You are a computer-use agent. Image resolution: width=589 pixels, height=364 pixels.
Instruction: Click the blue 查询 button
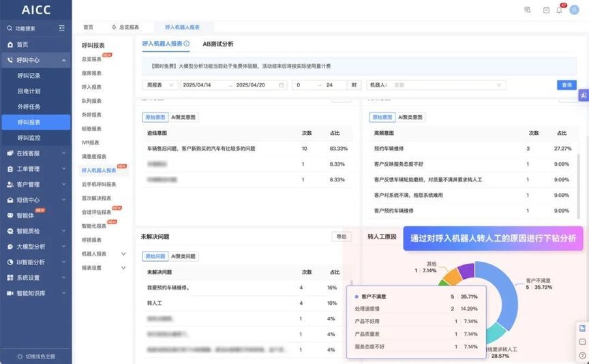[x=567, y=85]
